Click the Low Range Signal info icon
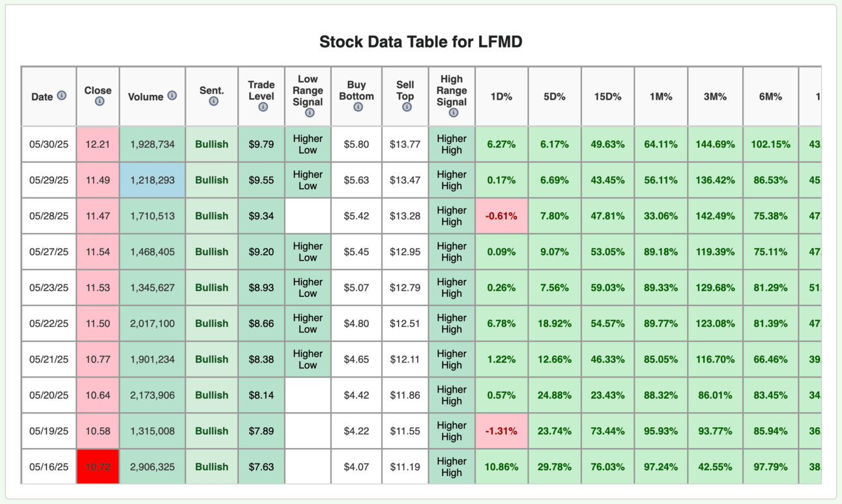The width and height of the screenshot is (842, 504). click(310, 113)
